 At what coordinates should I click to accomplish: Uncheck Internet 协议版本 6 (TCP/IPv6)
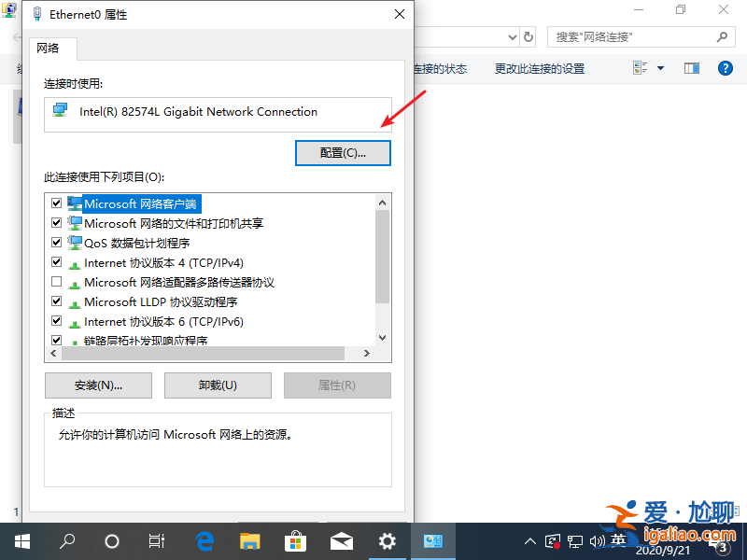pyautogui.click(x=57, y=321)
